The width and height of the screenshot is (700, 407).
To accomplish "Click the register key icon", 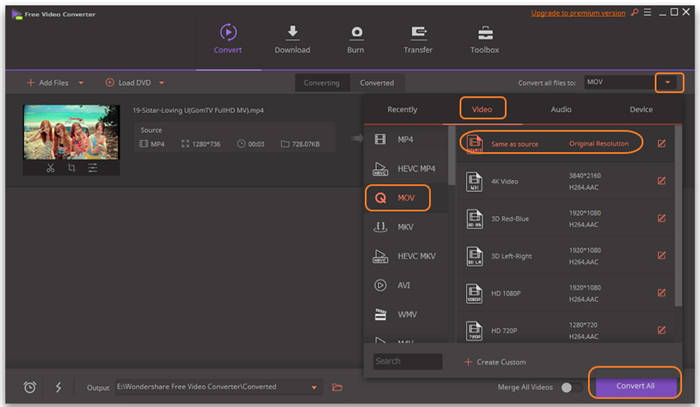I will (x=634, y=12).
